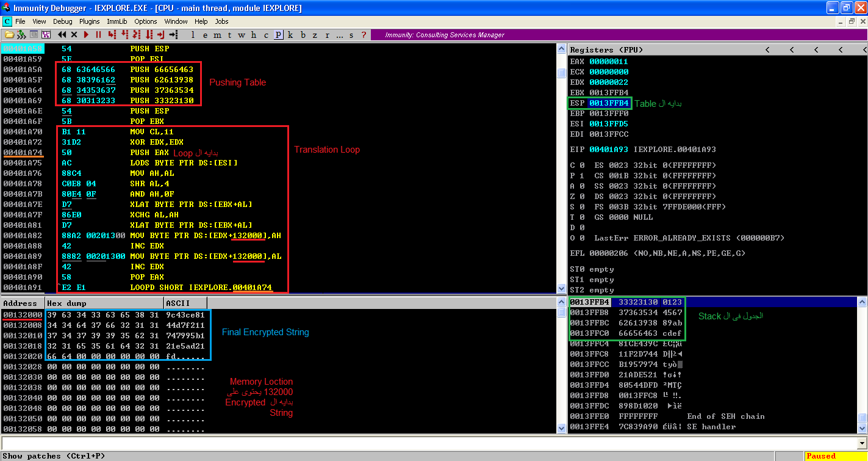The image size is (868, 461).
Task: Show Executable modules via the 'e' button
Action: click(205, 35)
